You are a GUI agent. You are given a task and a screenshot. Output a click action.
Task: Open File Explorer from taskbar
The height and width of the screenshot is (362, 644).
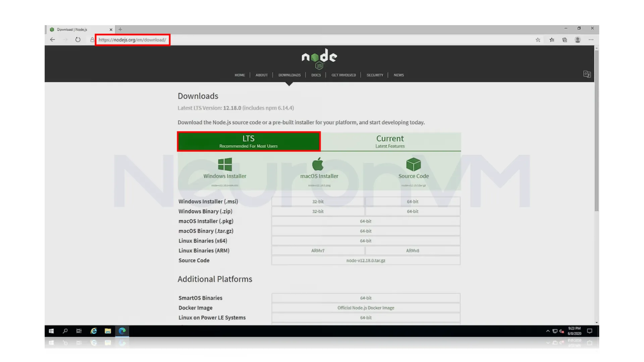(x=108, y=331)
